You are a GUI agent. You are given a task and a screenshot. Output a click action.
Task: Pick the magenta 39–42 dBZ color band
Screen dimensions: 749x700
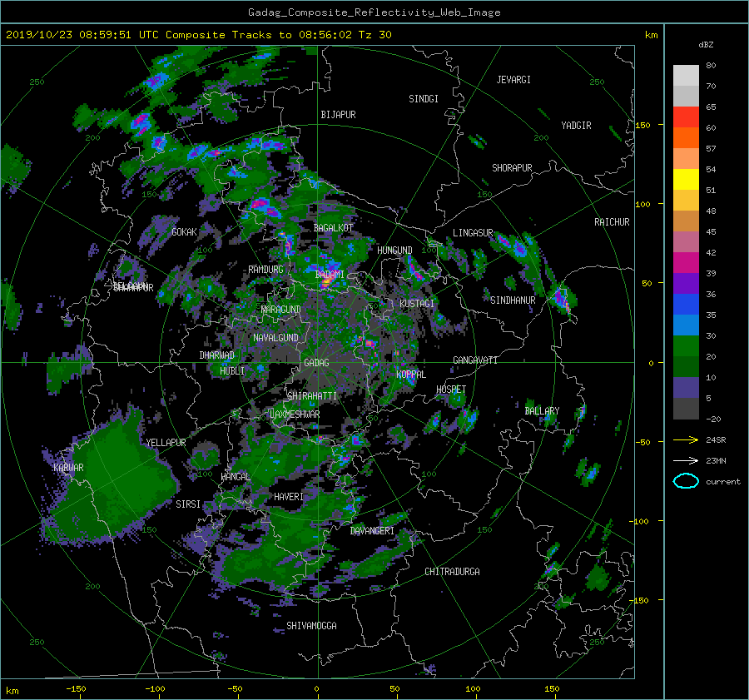(686, 263)
